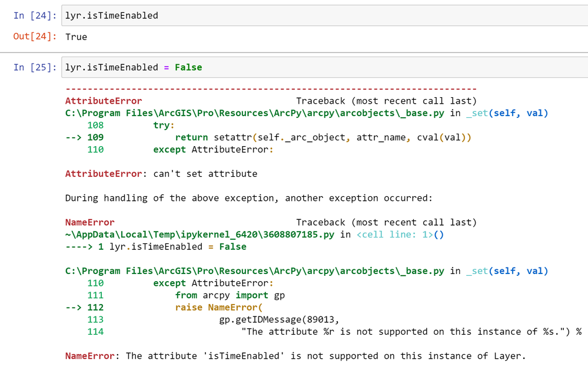This screenshot has height=373, width=588.
Task: Click inside the In [24] code cell
Action: 324,16
